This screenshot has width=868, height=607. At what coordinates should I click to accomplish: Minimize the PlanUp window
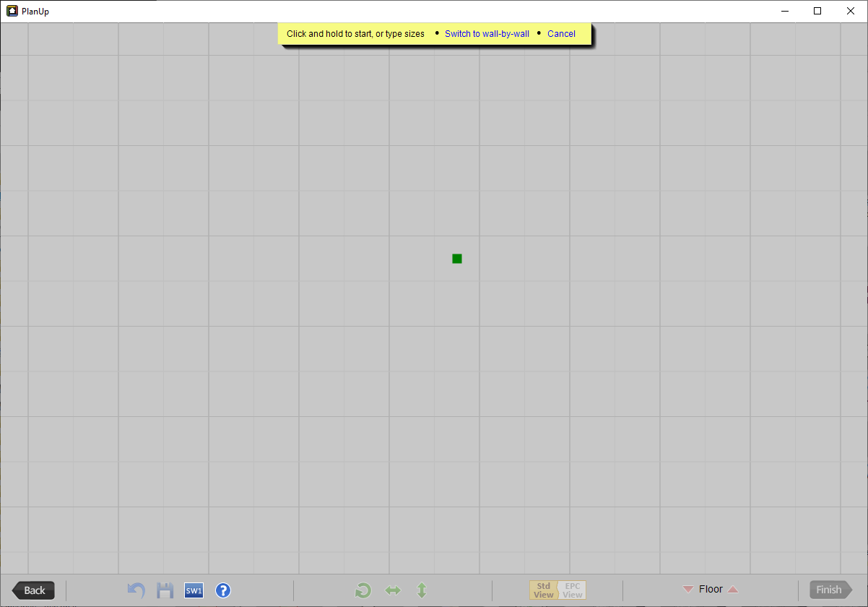[785, 11]
